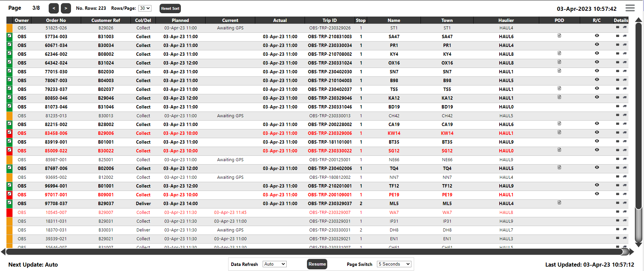Open camera details for order 51825-026
Image resolution: width=644 pixels, height=271 pixels.
(x=618, y=27)
